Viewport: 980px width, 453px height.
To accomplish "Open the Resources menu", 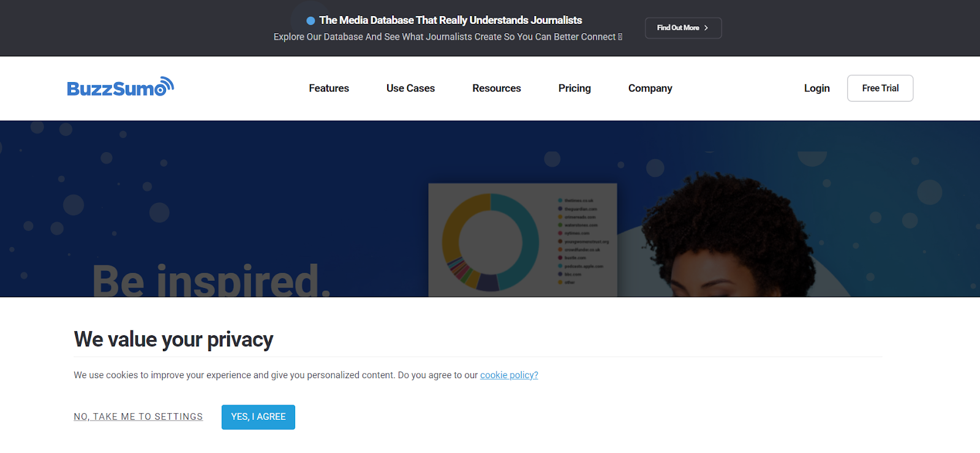I will pyautogui.click(x=497, y=88).
